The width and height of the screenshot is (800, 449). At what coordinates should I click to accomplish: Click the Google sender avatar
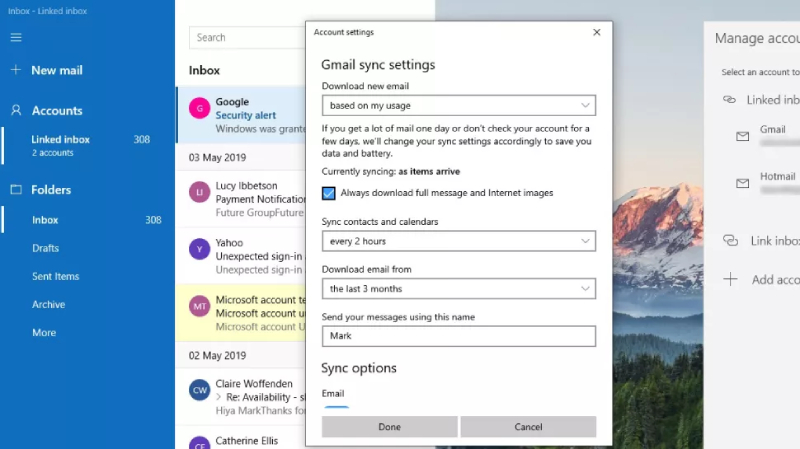click(199, 108)
